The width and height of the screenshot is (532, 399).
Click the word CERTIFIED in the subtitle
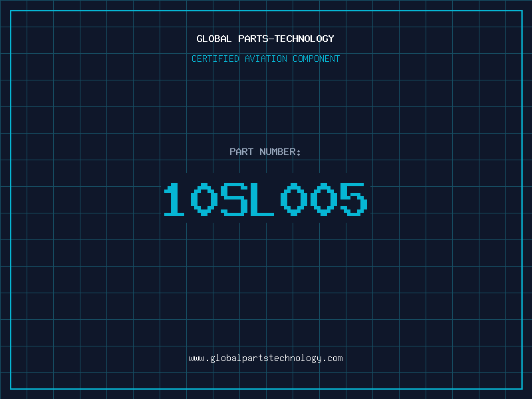tap(215, 59)
